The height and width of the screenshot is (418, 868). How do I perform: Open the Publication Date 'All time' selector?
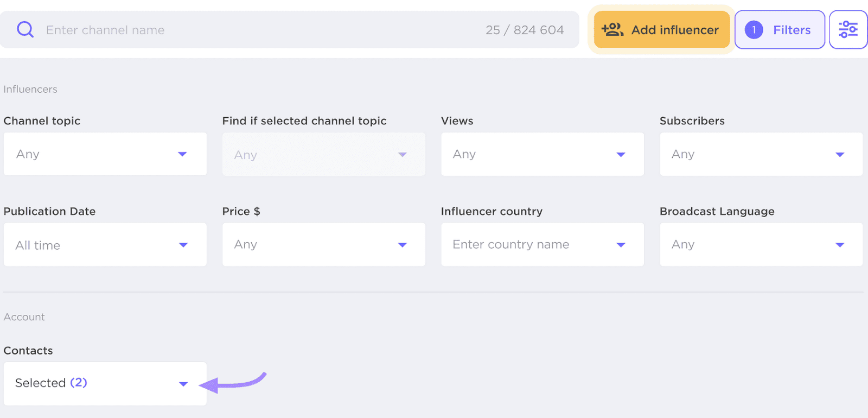pos(105,244)
